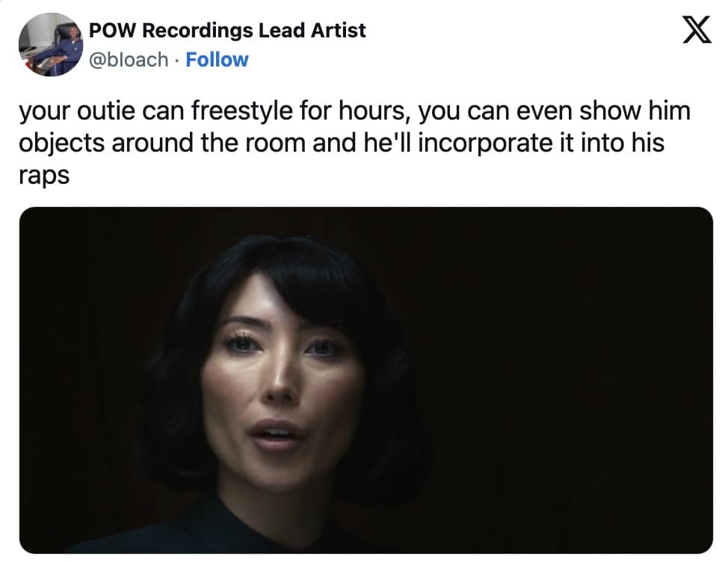The height and width of the screenshot is (562, 728).
Task: Click the tweet text about your outie
Action: 355,143
